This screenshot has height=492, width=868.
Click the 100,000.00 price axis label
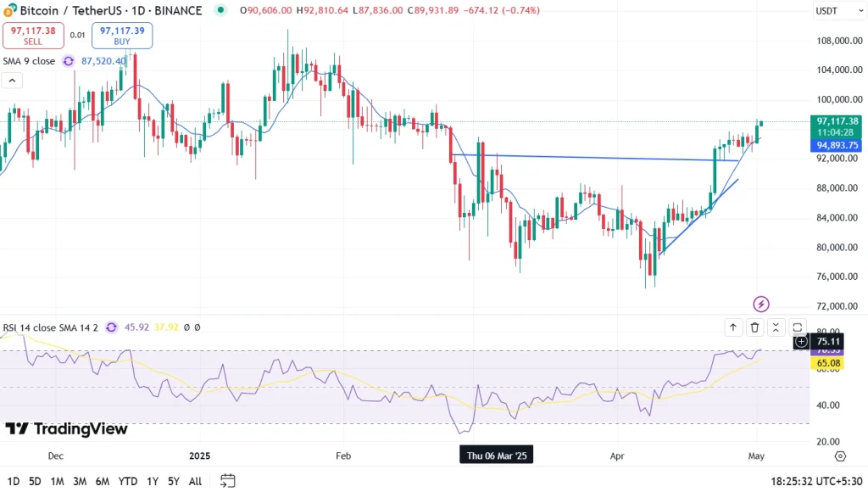click(839, 100)
